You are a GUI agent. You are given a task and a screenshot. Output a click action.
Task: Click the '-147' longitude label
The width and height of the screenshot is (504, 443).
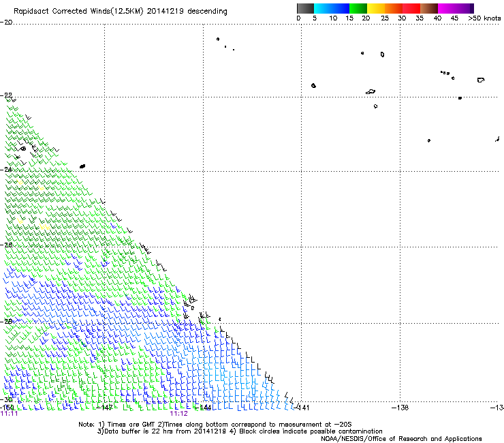[x=105, y=408]
